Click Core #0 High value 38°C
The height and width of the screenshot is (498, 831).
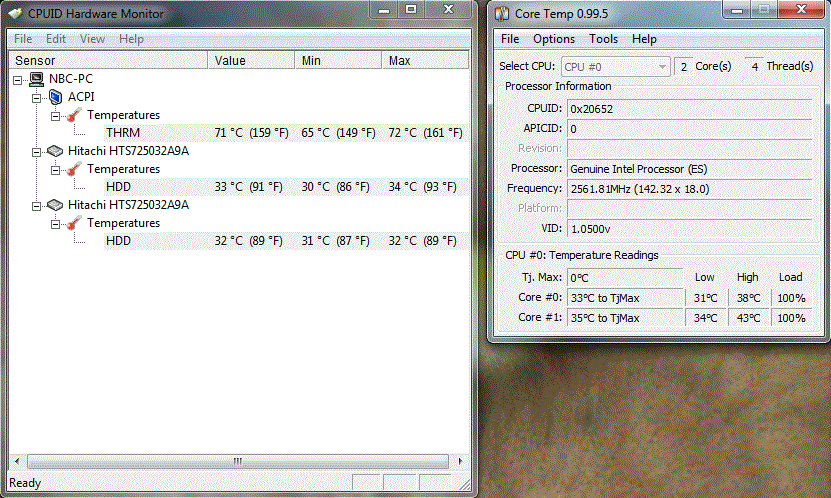coord(748,298)
